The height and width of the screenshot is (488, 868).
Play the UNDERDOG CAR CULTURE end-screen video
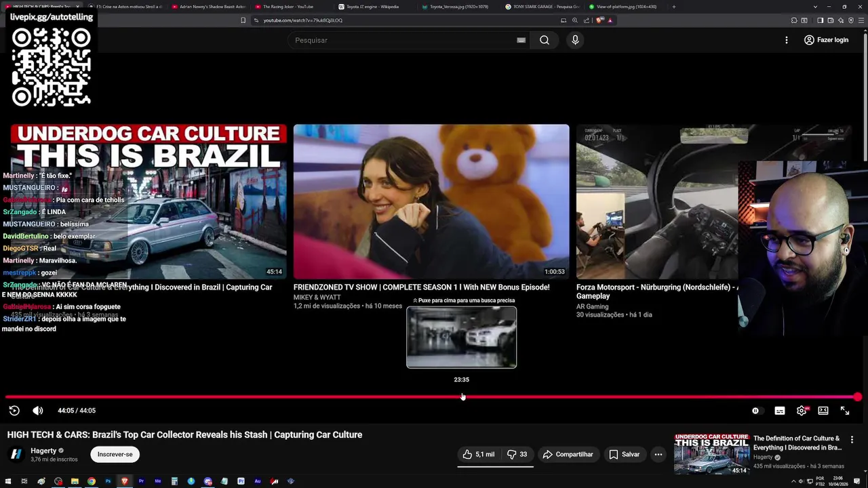point(149,201)
